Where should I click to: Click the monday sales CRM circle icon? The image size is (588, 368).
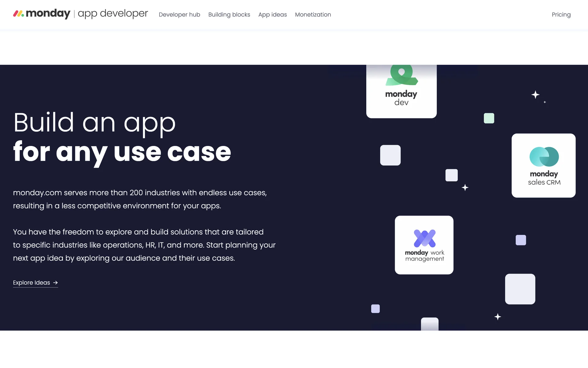[544, 157]
